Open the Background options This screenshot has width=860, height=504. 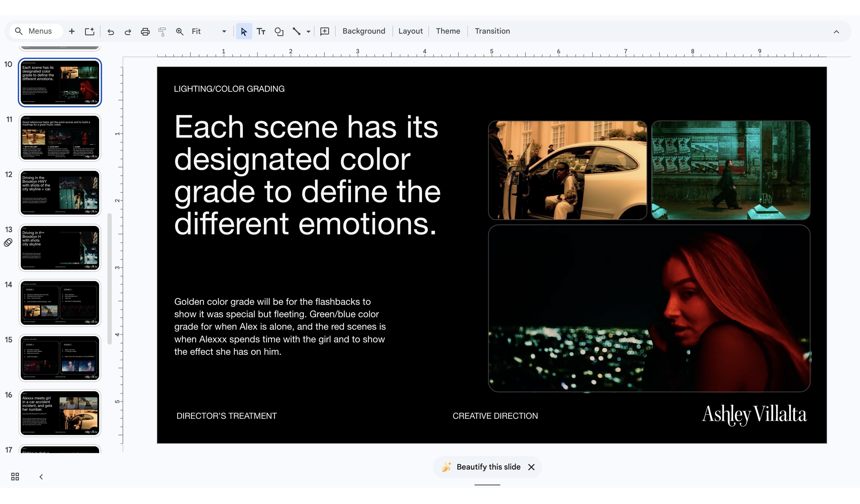[363, 31]
